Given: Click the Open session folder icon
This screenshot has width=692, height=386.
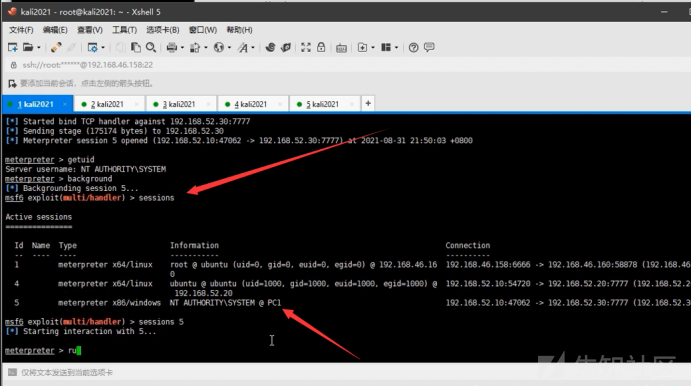Looking at the screenshot, I should tap(28, 47).
